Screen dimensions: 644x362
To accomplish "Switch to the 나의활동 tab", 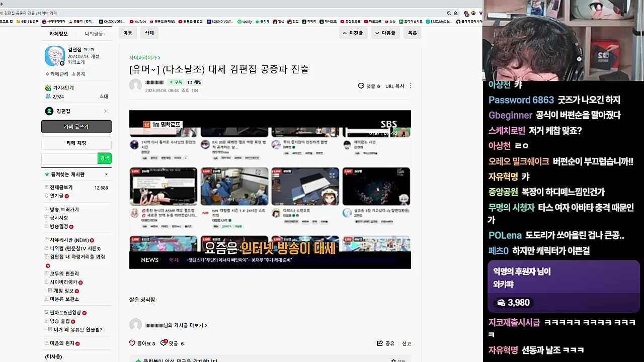I will click(x=94, y=34).
